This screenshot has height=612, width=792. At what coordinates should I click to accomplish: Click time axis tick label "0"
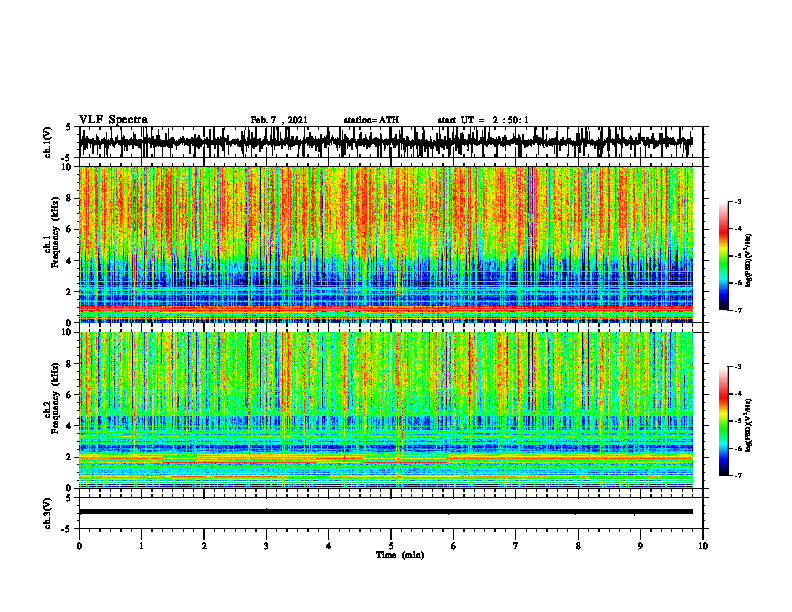pos(79,546)
